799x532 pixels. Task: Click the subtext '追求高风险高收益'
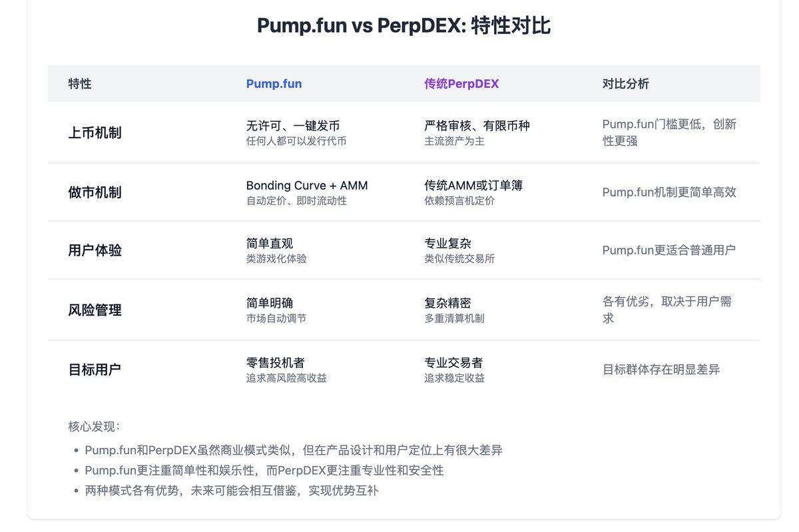pos(286,378)
